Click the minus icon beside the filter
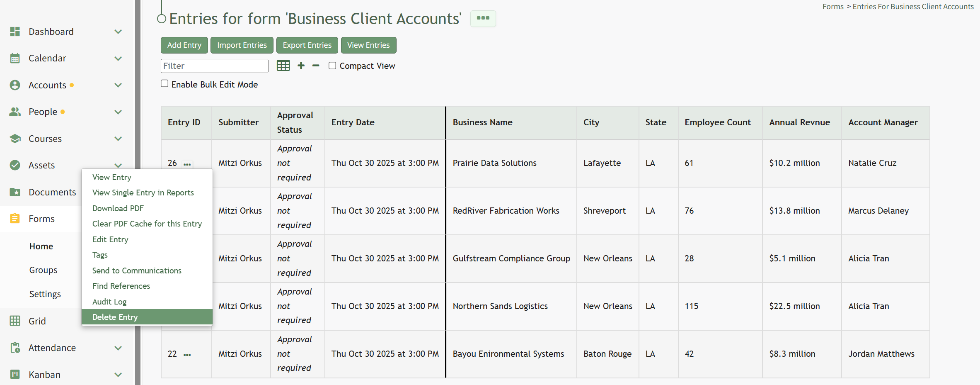 316,66
